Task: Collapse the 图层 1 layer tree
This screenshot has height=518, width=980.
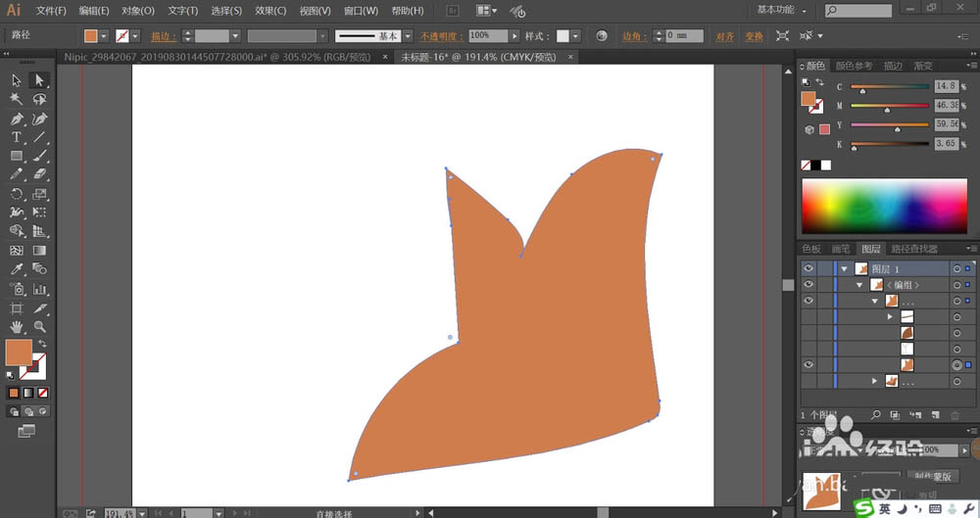Action: [843, 268]
